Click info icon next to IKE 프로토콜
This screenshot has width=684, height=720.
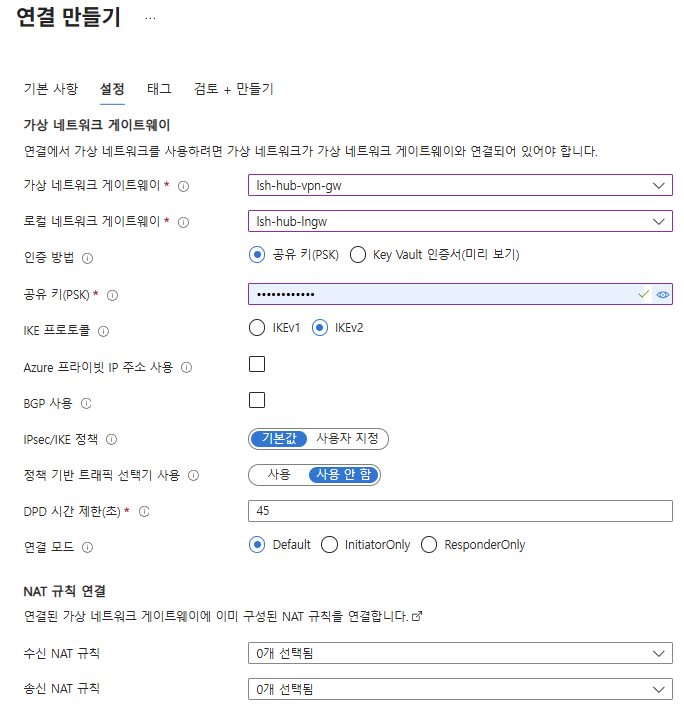(103, 331)
